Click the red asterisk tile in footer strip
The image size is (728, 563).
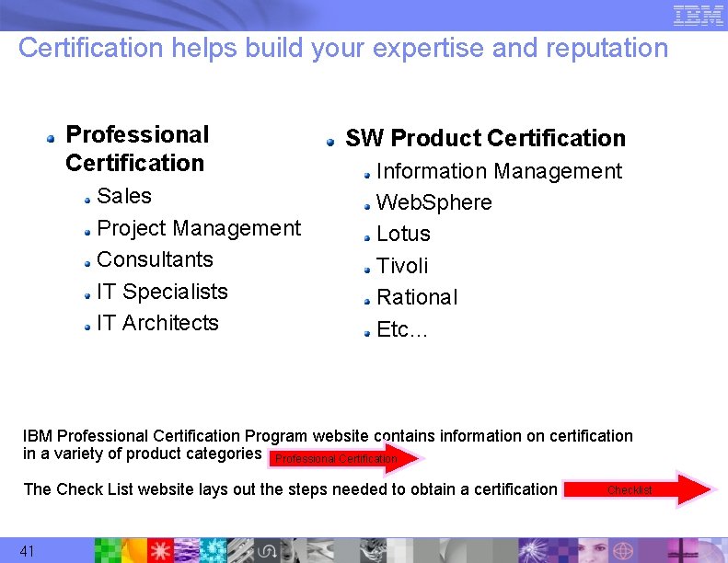point(160,551)
